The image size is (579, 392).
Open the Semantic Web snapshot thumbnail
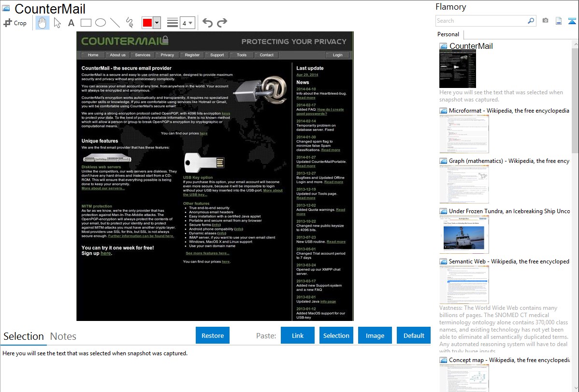464,284
